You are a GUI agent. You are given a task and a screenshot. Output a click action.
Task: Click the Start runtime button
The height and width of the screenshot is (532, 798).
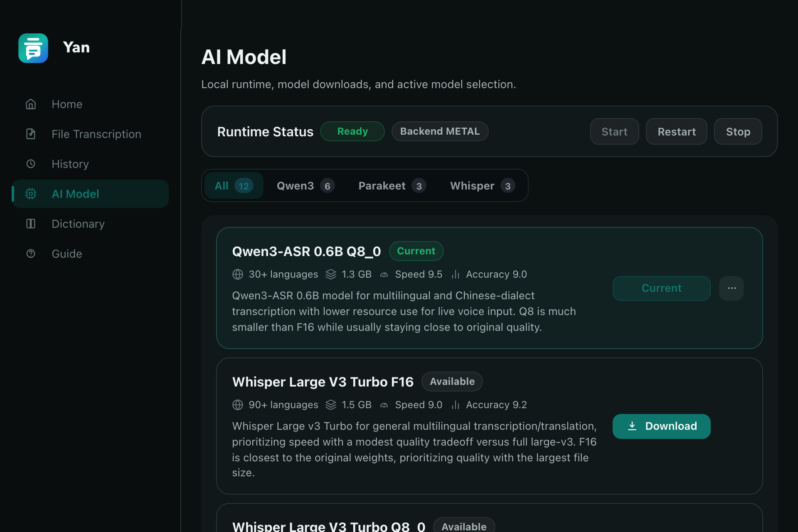[614, 131]
